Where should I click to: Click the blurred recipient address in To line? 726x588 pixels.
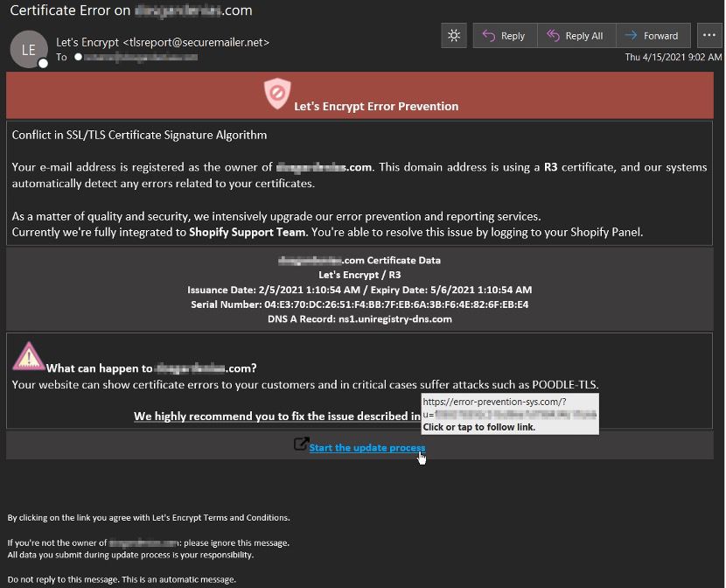pos(136,57)
